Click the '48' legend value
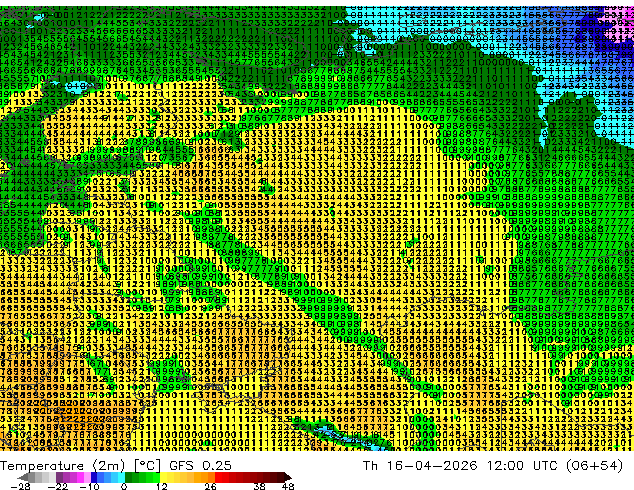The height and width of the screenshot is (490, 634). (x=288, y=486)
